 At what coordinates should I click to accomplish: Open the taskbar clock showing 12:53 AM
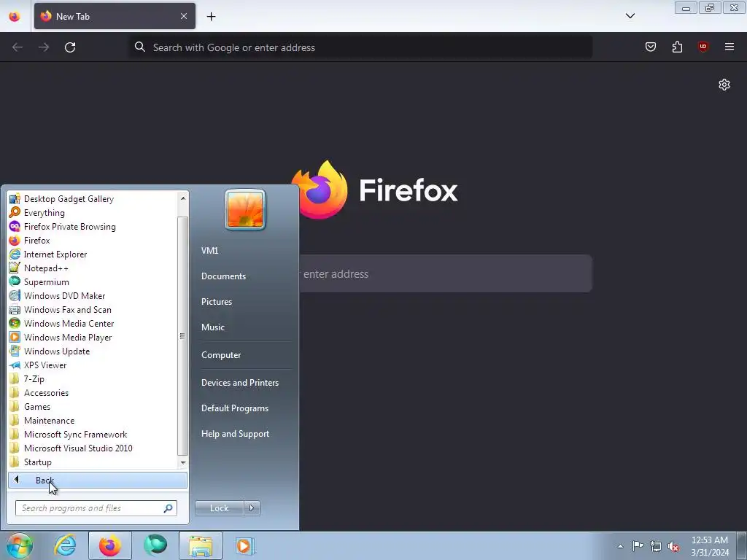click(709, 546)
